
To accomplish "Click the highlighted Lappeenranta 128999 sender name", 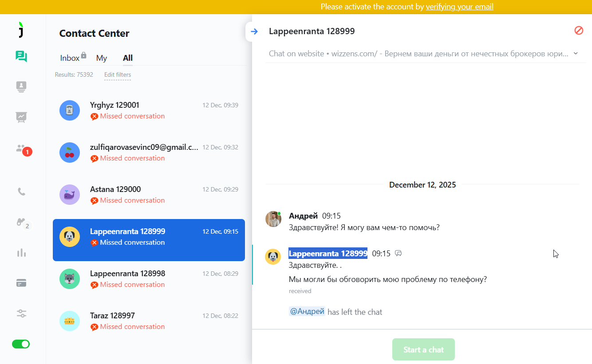I will point(328,254).
